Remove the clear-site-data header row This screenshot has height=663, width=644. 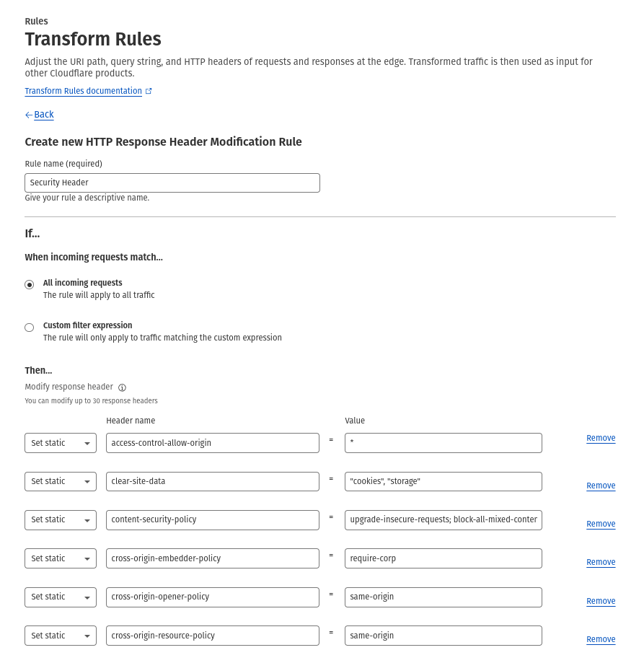point(601,486)
